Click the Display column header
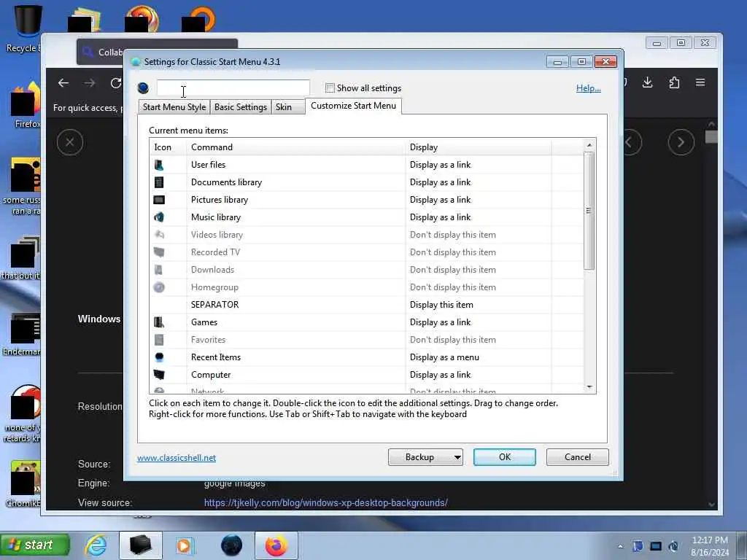 (479, 147)
